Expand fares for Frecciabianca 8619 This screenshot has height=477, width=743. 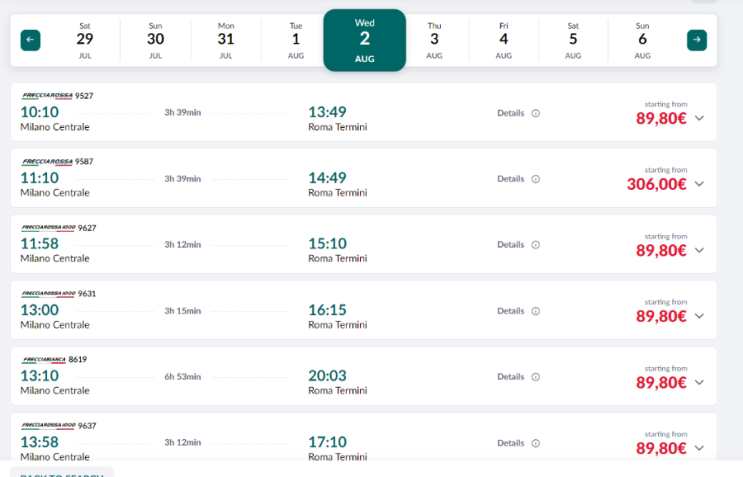click(699, 382)
